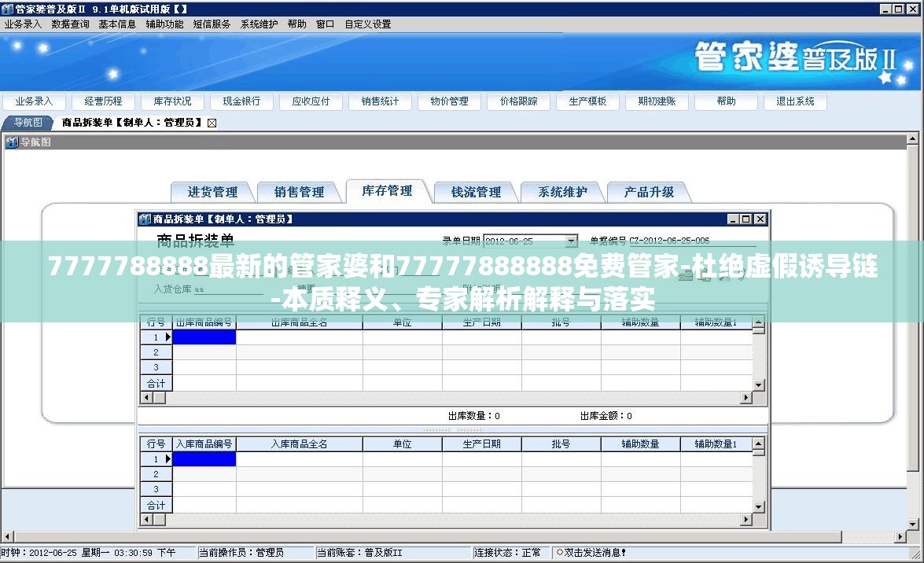Minimize the 商品拆装单 dialog window
Image resolution: width=924 pixels, height=563 pixels.
pyautogui.click(x=733, y=219)
